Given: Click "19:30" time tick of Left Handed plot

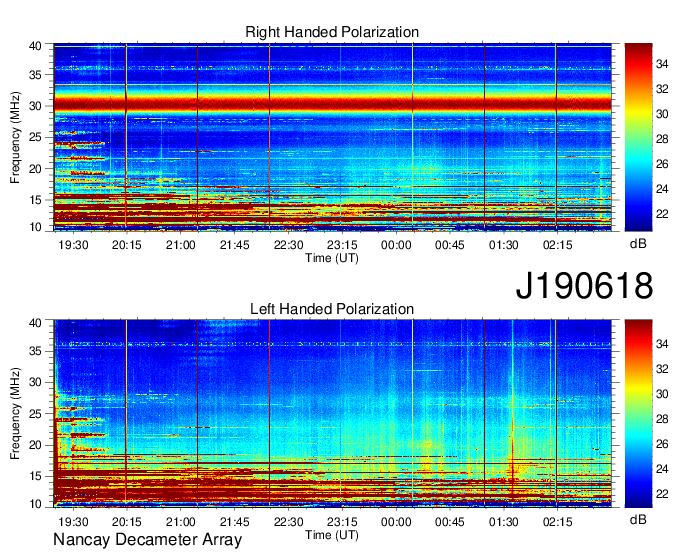Looking at the screenshot, I should tap(73, 522).
